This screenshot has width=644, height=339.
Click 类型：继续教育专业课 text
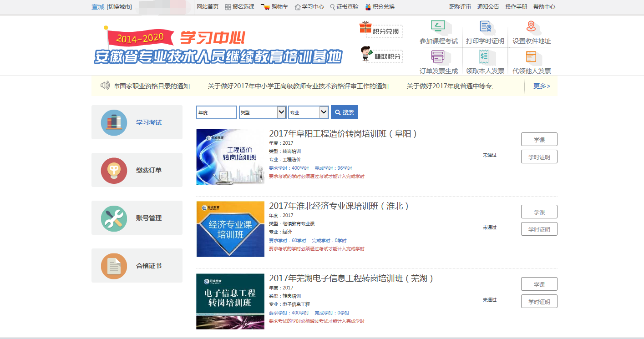pos(292,224)
